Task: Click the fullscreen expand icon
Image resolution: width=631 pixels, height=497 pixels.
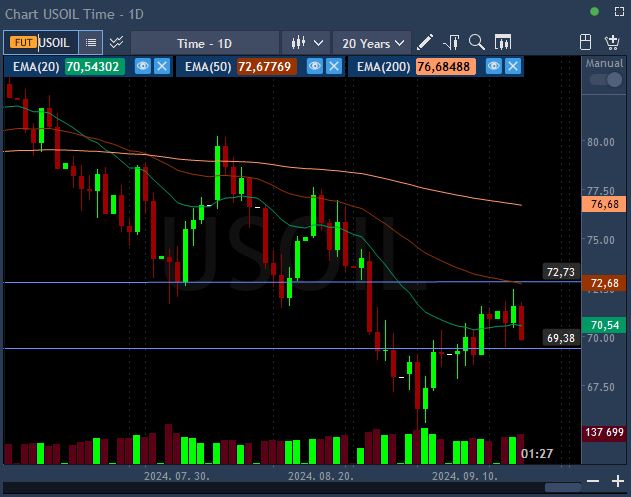Action: click(619, 12)
